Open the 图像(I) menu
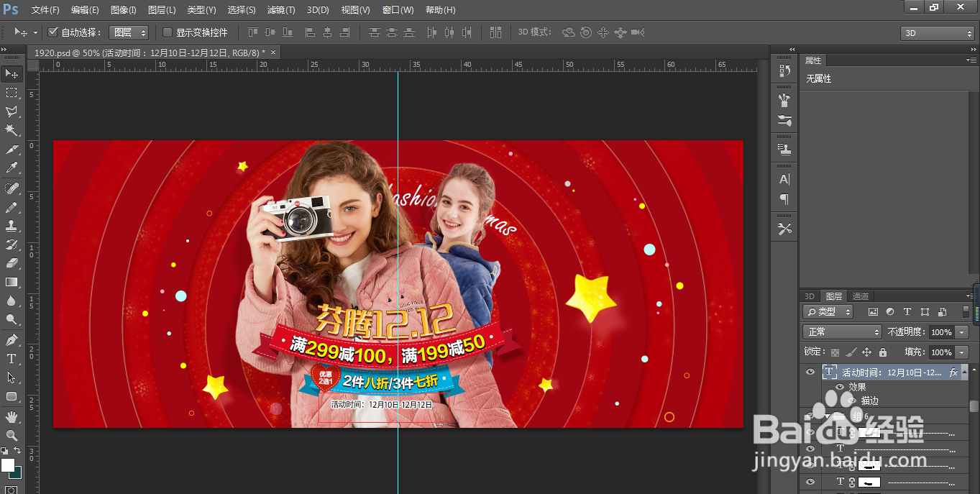Screen dimensions: 980x494 [124, 10]
